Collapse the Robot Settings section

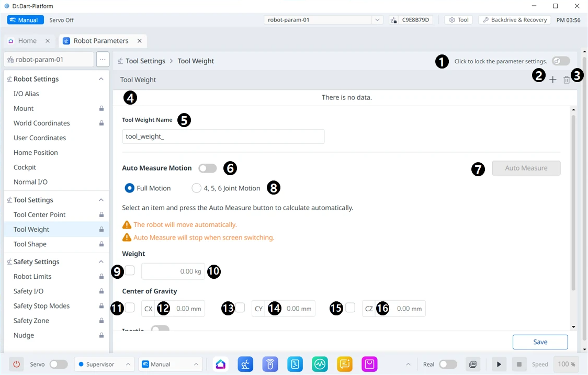pyautogui.click(x=101, y=79)
